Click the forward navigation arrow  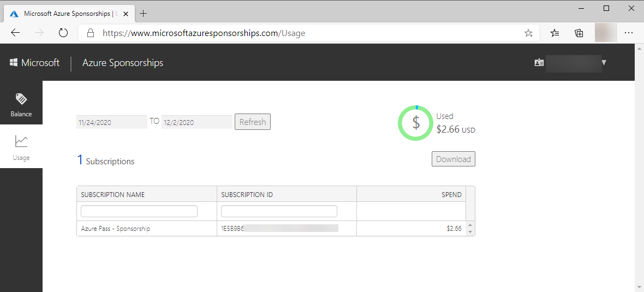pyautogui.click(x=39, y=33)
